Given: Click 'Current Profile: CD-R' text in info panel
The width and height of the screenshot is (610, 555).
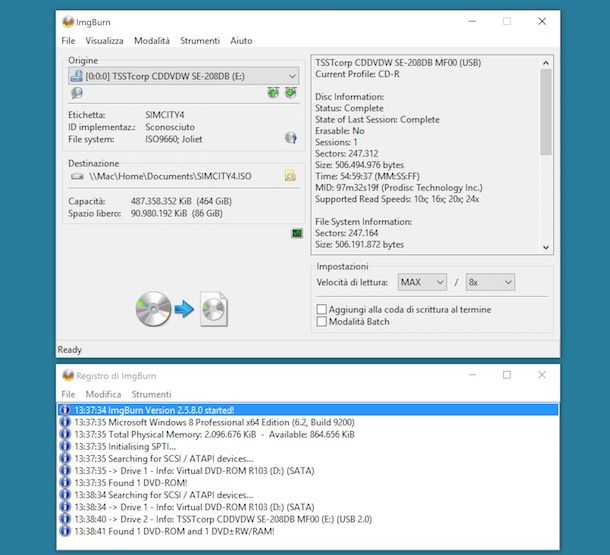Looking at the screenshot, I should (357, 74).
